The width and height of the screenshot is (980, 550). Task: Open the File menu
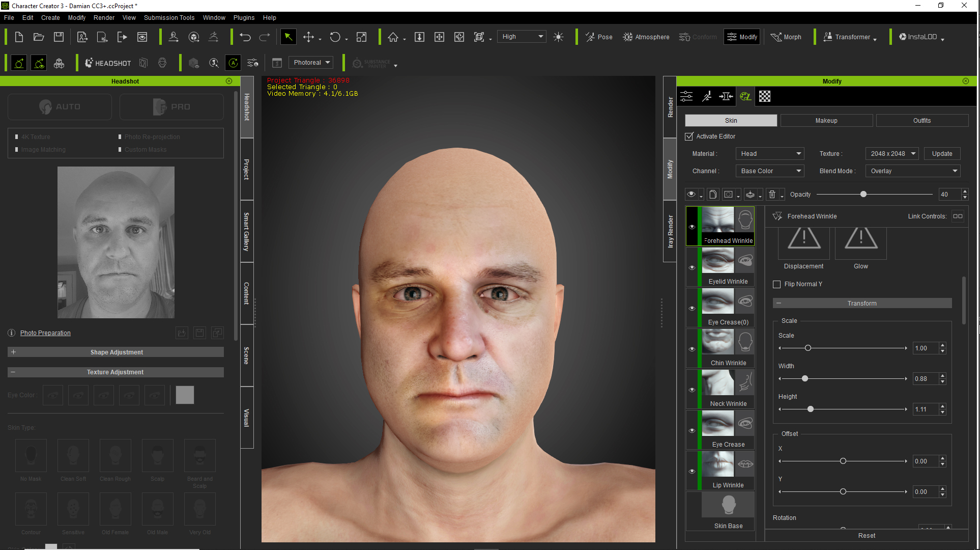[x=9, y=17]
